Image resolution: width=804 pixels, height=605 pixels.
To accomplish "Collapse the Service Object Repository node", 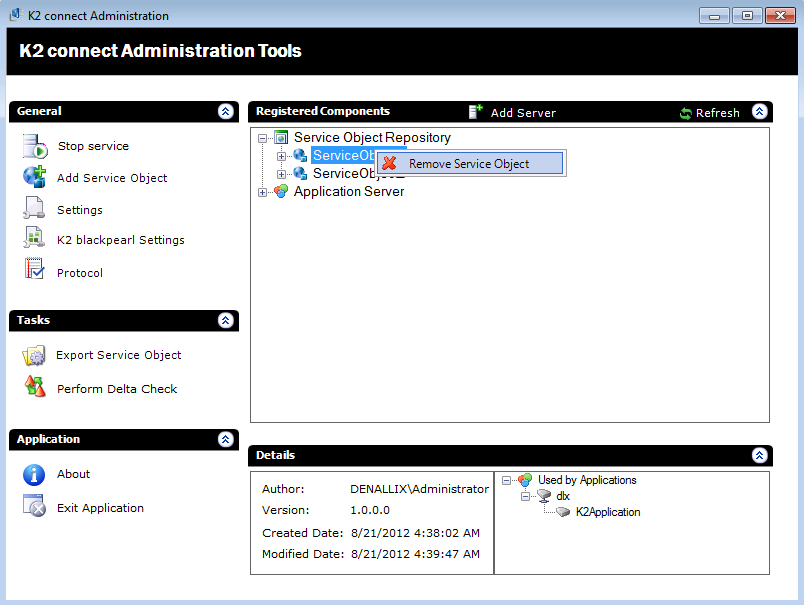I will (263, 138).
